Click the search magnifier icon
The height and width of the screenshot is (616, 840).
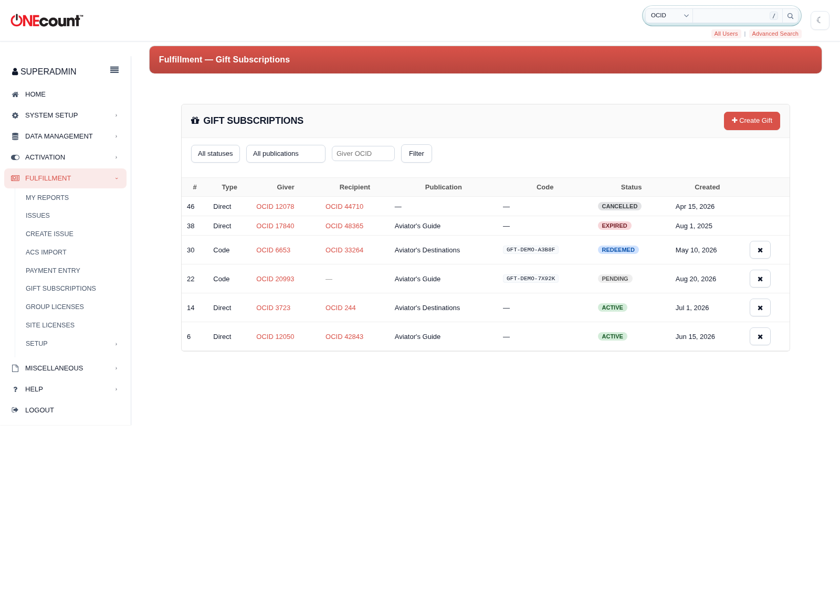pos(790,16)
